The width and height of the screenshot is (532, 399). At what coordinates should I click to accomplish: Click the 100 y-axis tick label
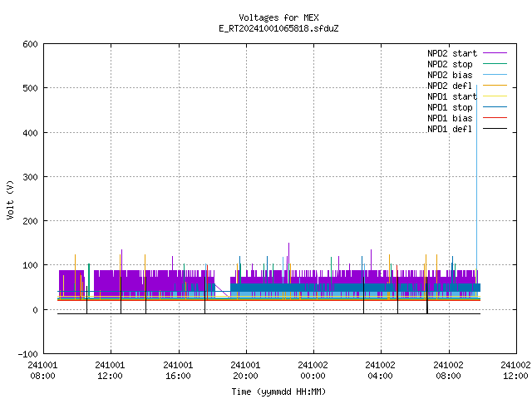pyautogui.click(x=30, y=265)
